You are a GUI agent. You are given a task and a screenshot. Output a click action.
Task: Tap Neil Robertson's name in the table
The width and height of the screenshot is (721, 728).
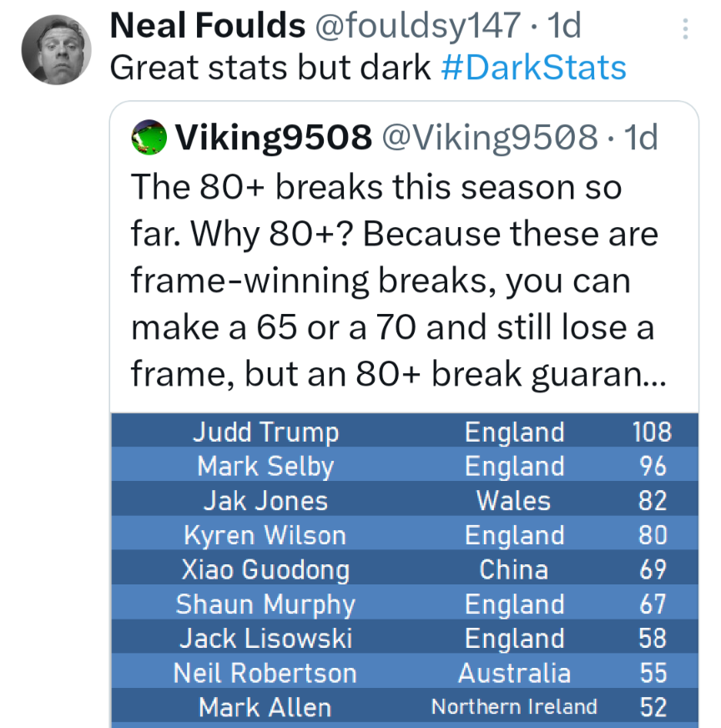pyautogui.click(x=265, y=673)
